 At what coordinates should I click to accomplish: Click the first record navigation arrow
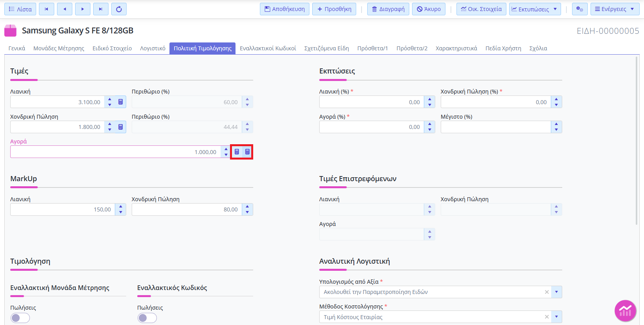pyautogui.click(x=46, y=9)
